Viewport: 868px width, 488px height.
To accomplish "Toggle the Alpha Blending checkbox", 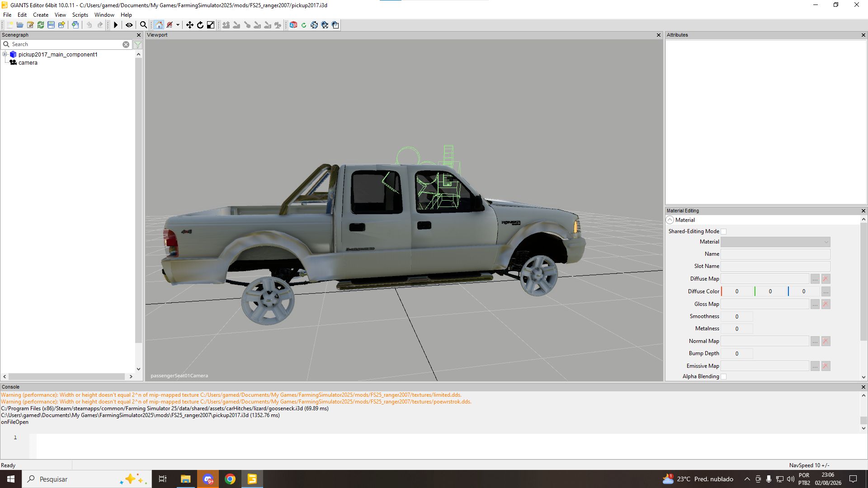I will point(724,376).
